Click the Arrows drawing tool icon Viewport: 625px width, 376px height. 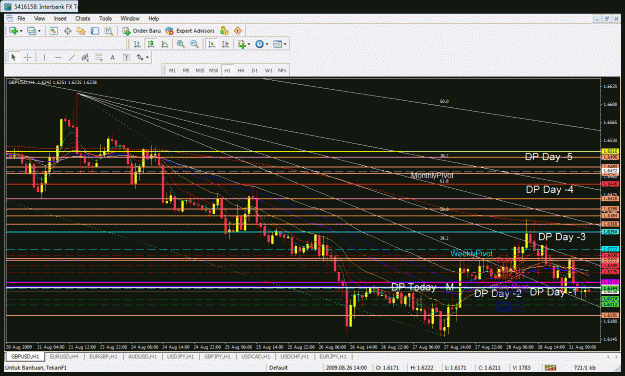(x=140, y=57)
